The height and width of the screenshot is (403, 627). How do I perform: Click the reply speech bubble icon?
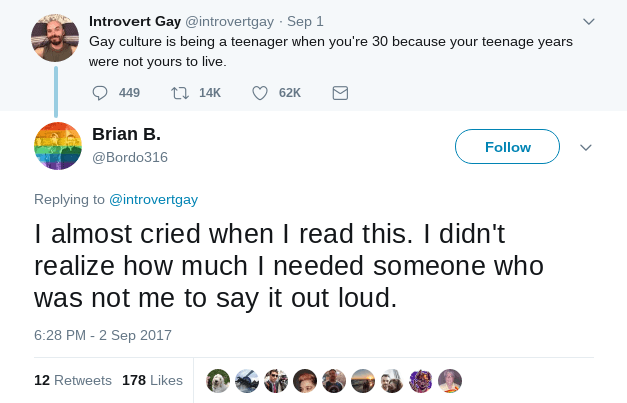100,93
